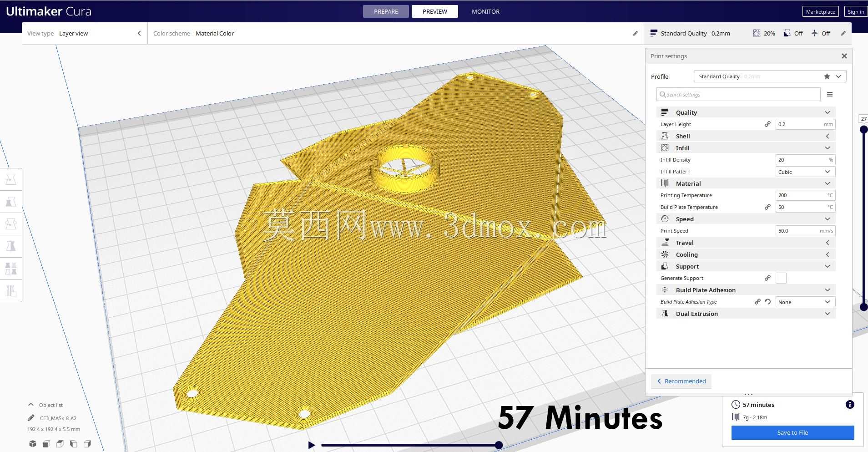The height and width of the screenshot is (452, 868).
Task: Expand the Shell section
Action: coord(746,136)
